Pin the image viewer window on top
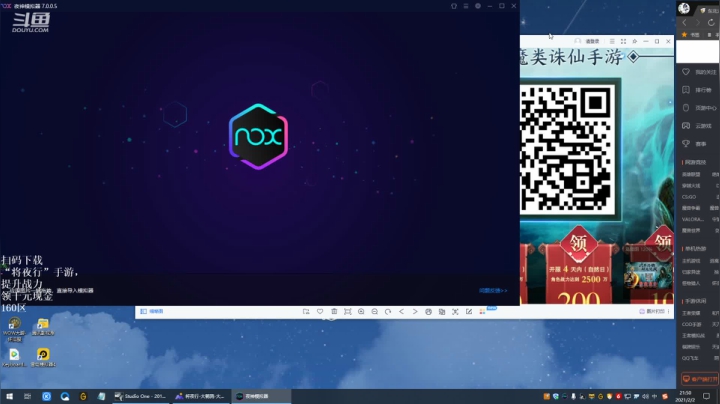 tap(635, 41)
